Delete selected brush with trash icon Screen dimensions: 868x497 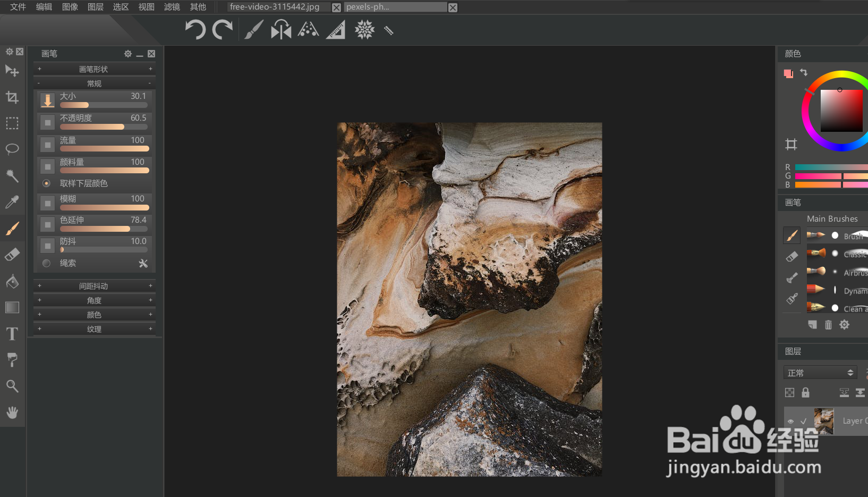point(828,325)
